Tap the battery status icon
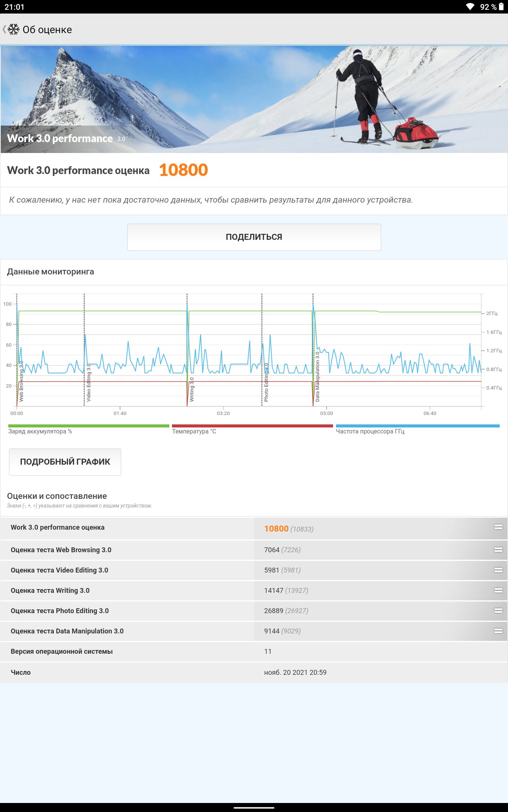The image size is (508, 812). click(501, 7)
